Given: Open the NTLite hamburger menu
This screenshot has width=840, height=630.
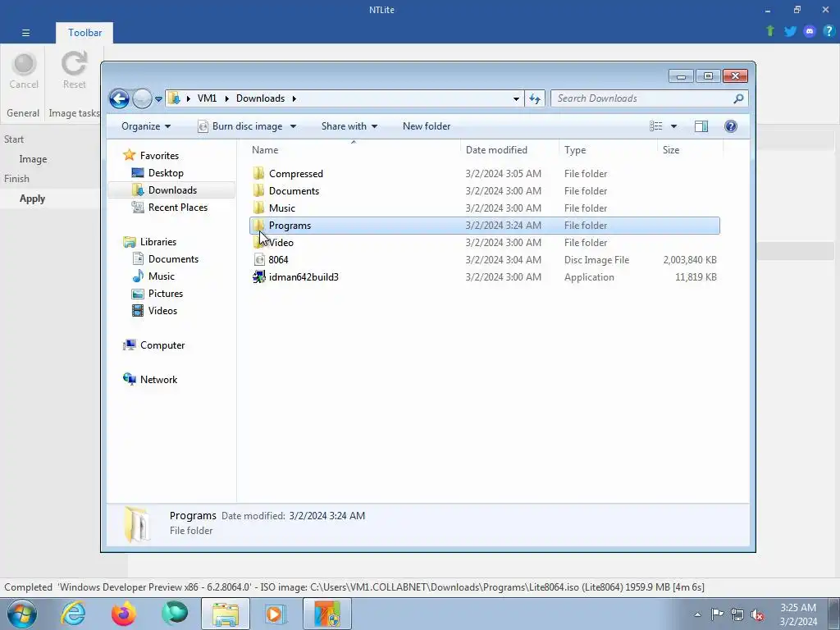Looking at the screenshot, I should coord(25,33).
